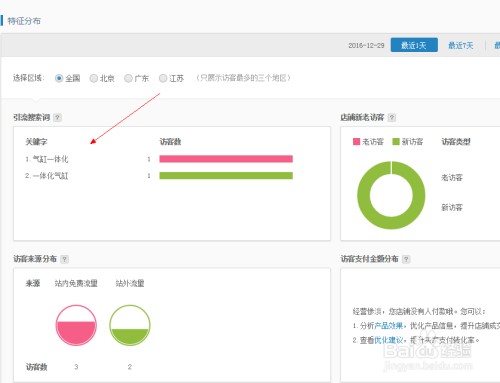Click help icon beside 引流搜索词

pos(57,118)
